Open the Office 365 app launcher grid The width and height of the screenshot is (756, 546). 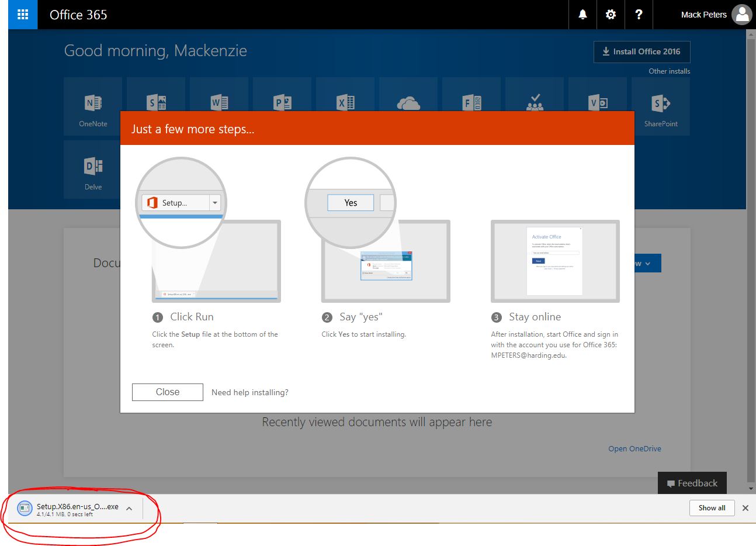point(22,15)
